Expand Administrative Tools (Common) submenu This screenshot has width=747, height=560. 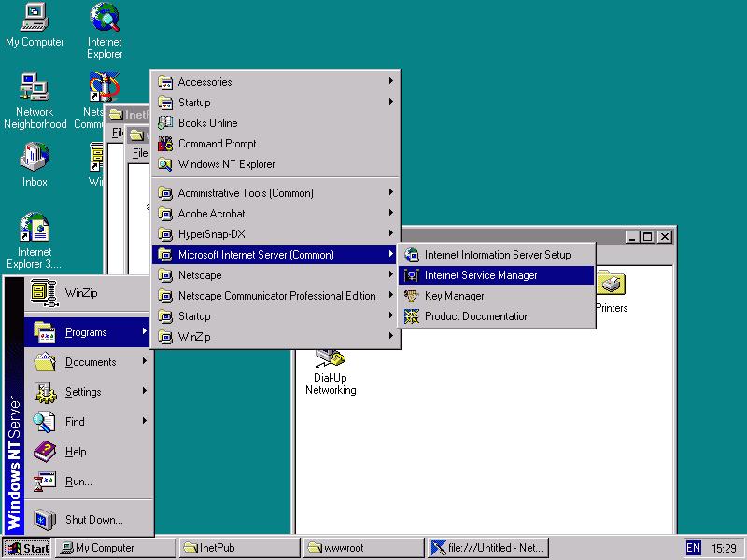246,193
